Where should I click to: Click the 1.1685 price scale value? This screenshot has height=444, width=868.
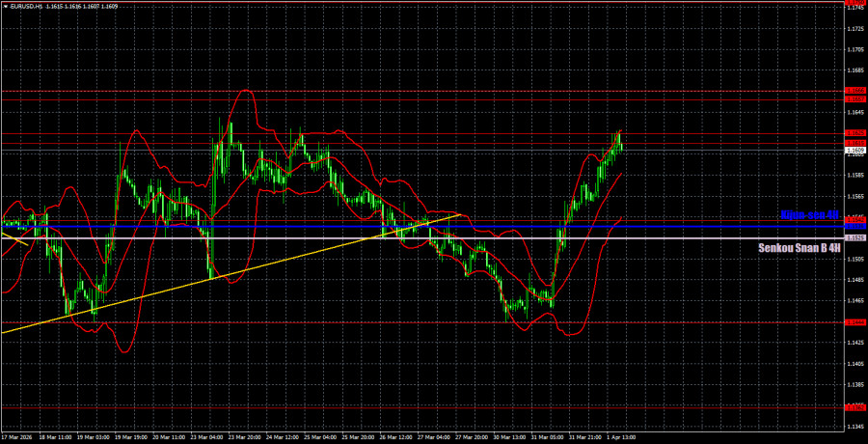pyautogui.click(x=855, y=70)
